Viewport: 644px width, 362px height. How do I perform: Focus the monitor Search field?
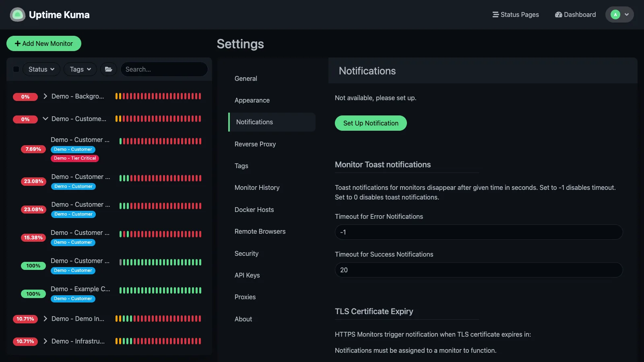(x=164, y=69)
